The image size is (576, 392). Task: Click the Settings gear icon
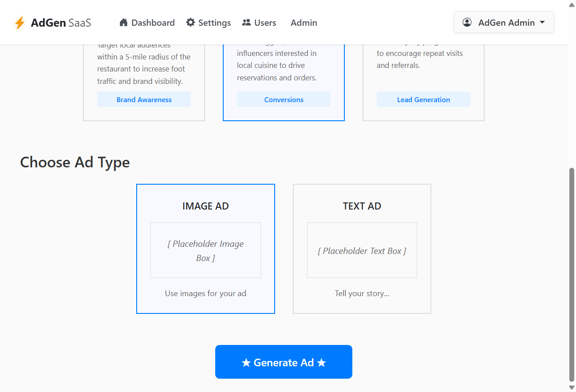tap(190, 22)
